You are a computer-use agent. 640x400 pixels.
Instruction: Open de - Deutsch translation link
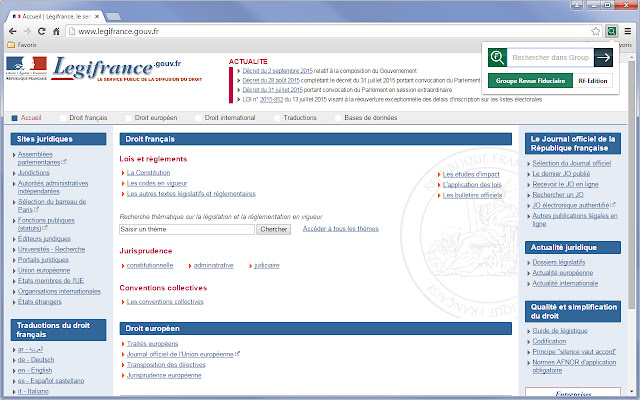(36, 360)
